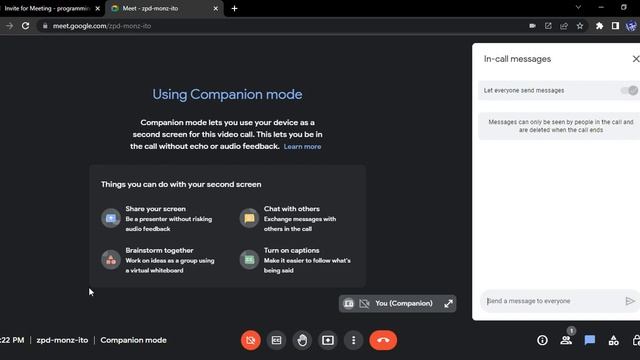Toggle chat panel with chat icon
The image size is (640, 360).
pyautogui.click(x=590, y=340)
